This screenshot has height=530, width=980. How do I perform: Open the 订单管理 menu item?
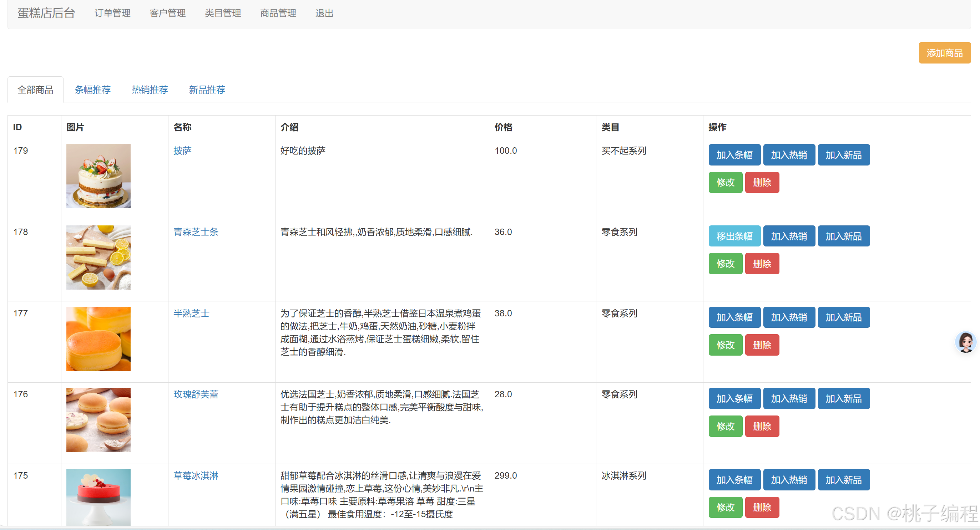[x=112, y=13]
